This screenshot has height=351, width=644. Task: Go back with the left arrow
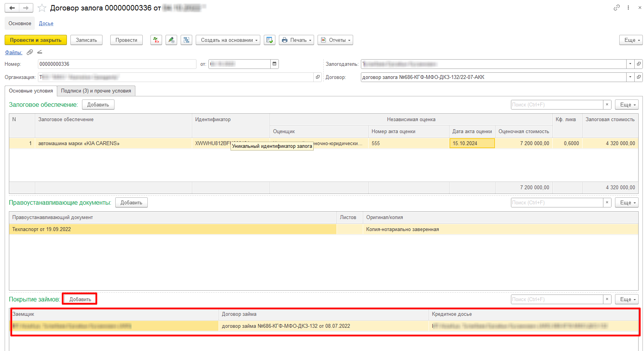(12, 8)
